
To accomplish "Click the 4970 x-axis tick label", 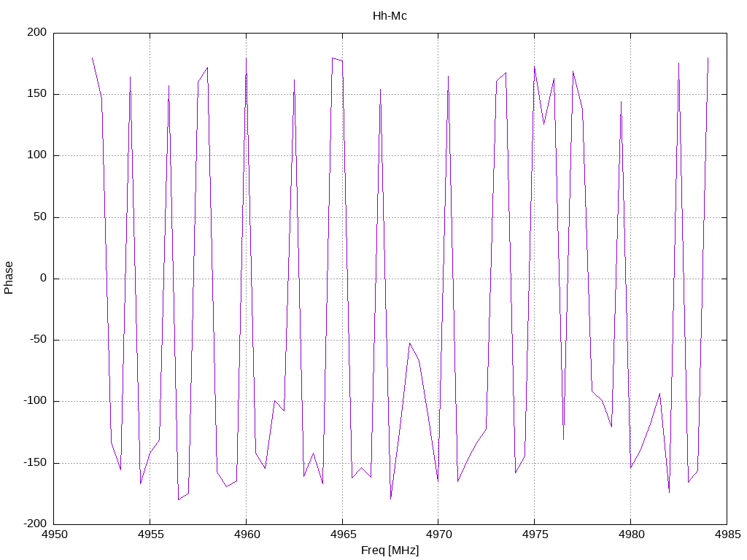I will click(x=438, y=534).
